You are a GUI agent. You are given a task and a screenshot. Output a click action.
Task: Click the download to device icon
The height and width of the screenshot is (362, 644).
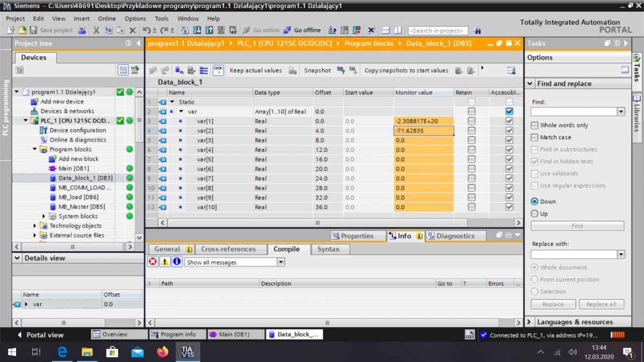point(197,30)
